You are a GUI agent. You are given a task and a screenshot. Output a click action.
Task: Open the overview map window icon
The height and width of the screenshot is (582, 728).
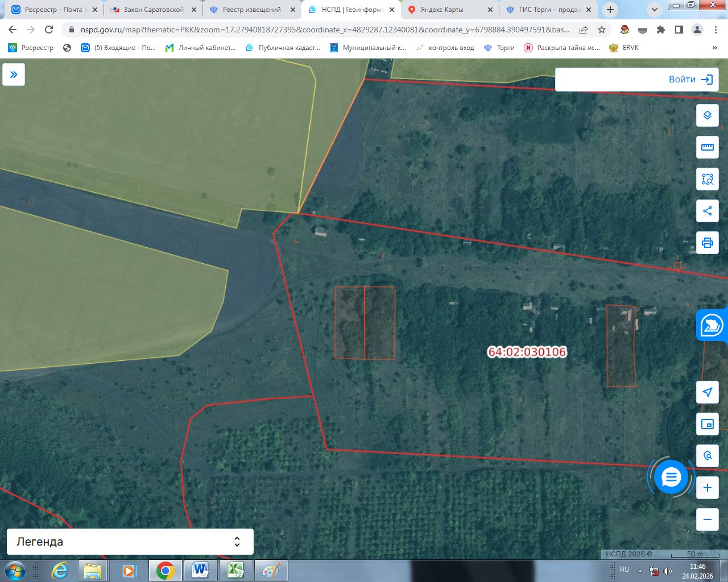[708, 424]
